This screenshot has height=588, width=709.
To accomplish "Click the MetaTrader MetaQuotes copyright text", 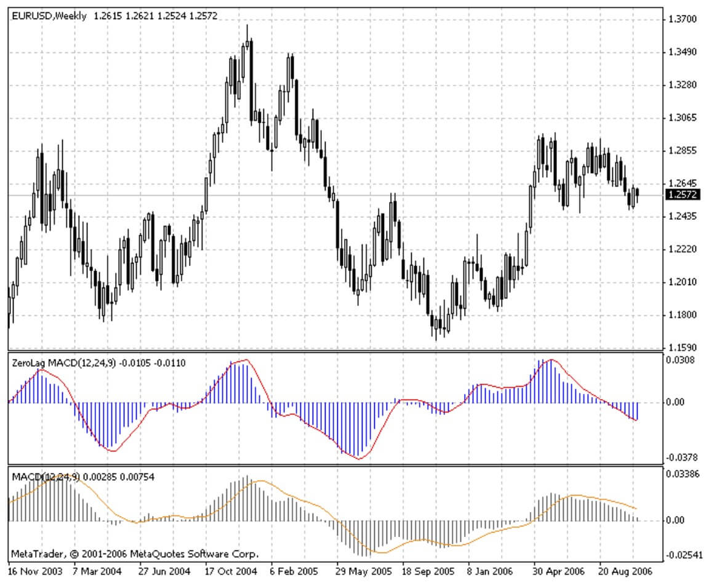I will [134, 554].
